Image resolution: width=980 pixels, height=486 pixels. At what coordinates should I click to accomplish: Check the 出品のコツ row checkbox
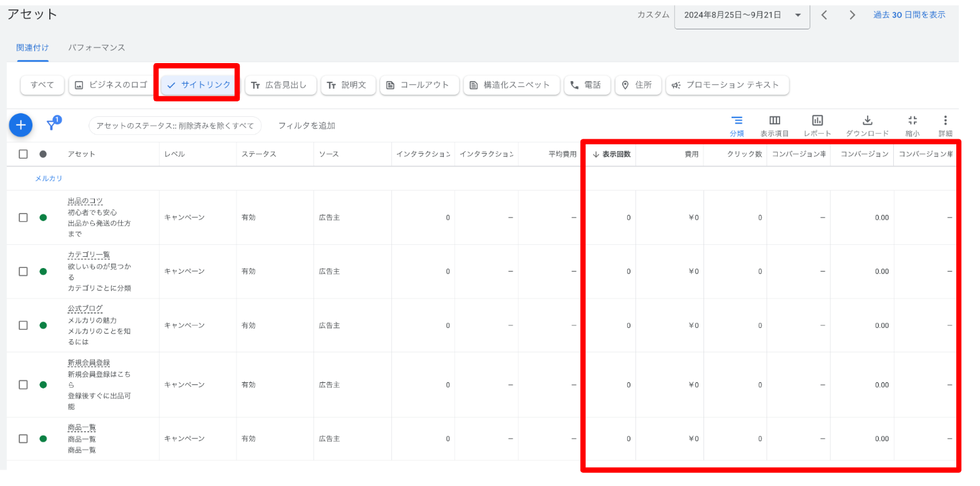[23, 217]
